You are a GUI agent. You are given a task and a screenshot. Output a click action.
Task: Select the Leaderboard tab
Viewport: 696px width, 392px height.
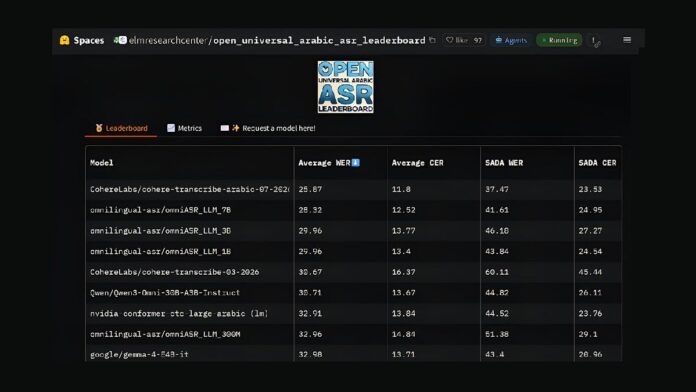pyautogui.click(x=121, y=128)
